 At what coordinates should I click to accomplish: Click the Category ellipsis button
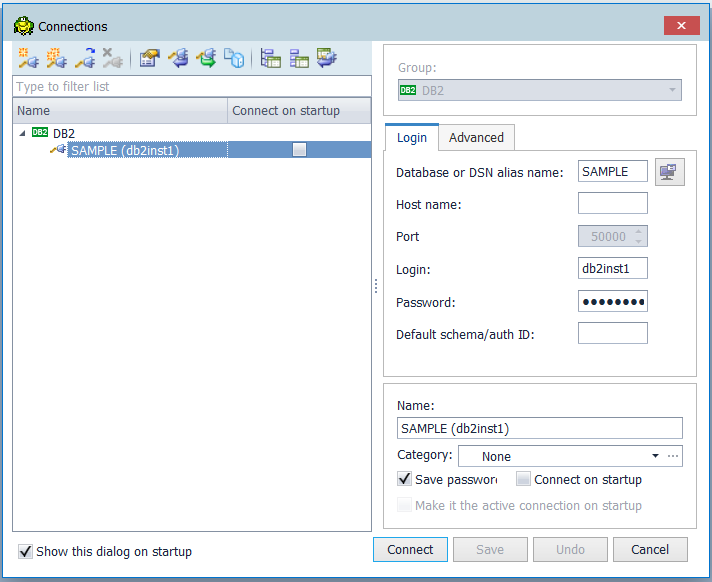673,456
